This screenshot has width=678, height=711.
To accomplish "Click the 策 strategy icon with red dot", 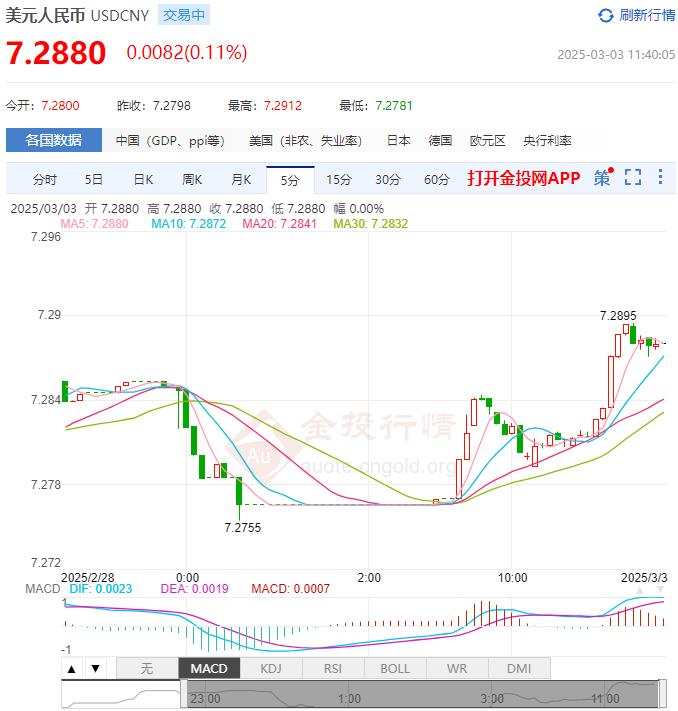I will [603, 177].
